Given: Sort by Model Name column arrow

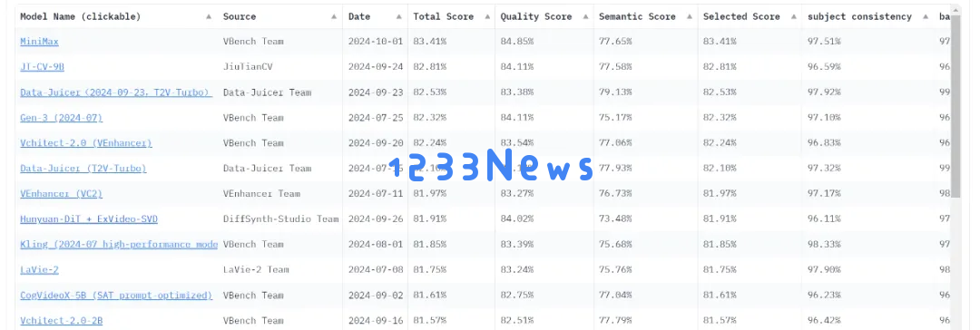Looking at the screenshot, I should (x=209, y=17).
